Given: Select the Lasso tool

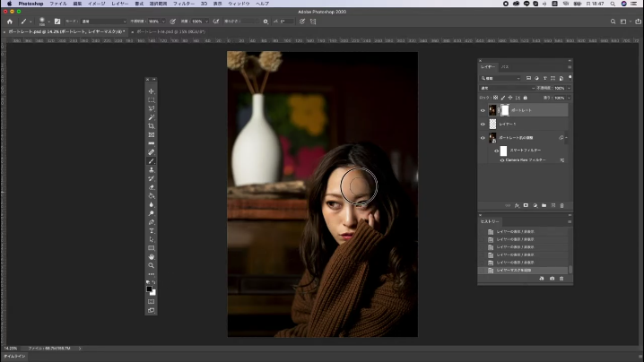Looking at the screenshot, I should pos(152,108).
